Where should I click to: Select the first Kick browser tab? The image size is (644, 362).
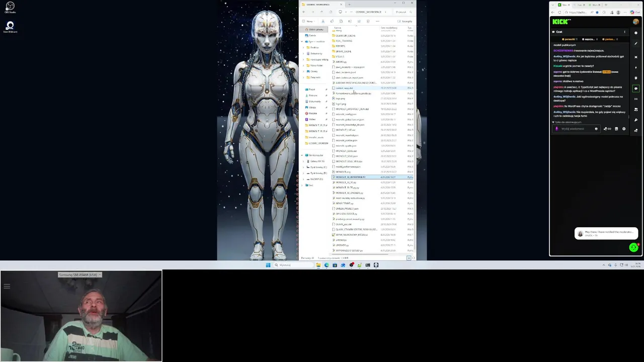coord(565,5)
